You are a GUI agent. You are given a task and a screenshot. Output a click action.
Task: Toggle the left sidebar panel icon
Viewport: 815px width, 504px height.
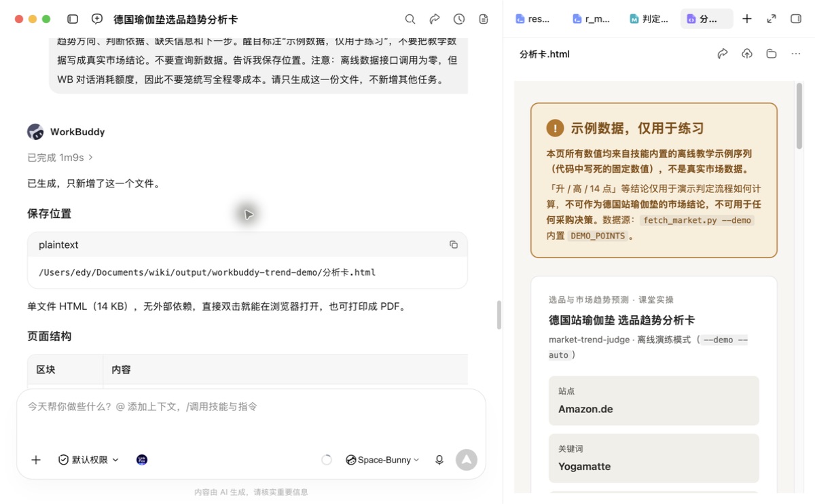[x=73, y=19]
